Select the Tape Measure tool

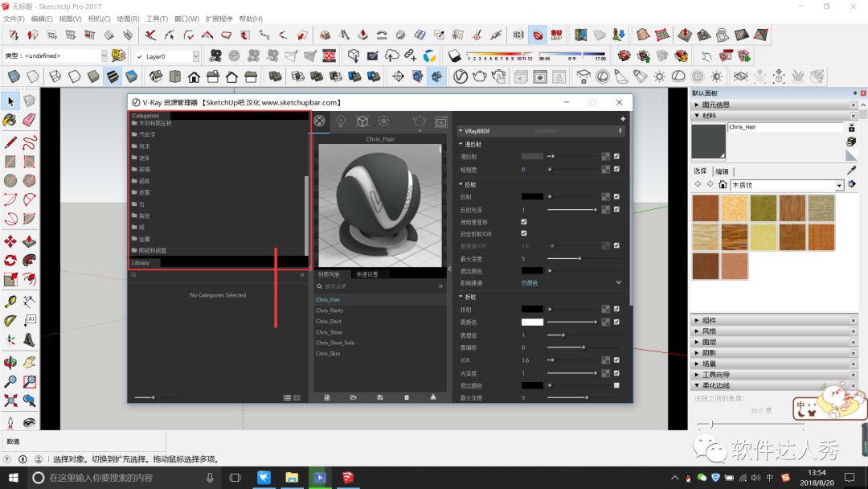click(x=10, y=302)
